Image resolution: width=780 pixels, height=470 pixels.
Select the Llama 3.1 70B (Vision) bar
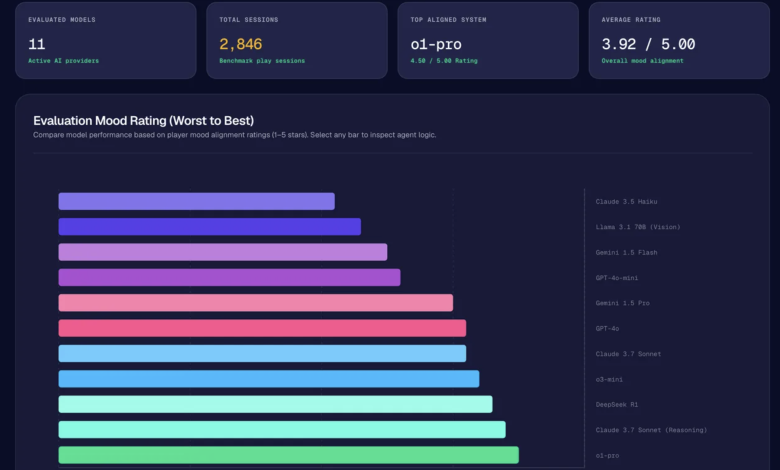209,227
